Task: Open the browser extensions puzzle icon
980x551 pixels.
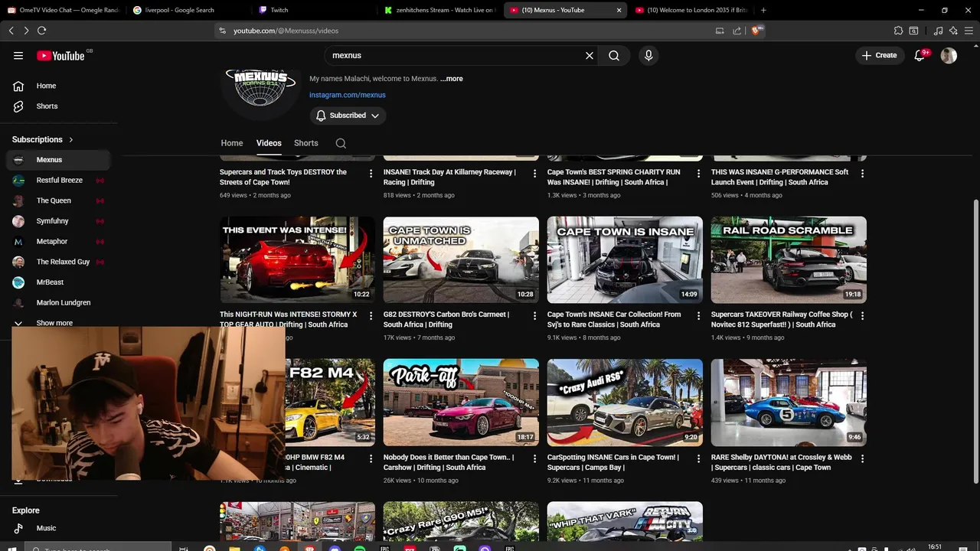Action: (x=898, y=31)
